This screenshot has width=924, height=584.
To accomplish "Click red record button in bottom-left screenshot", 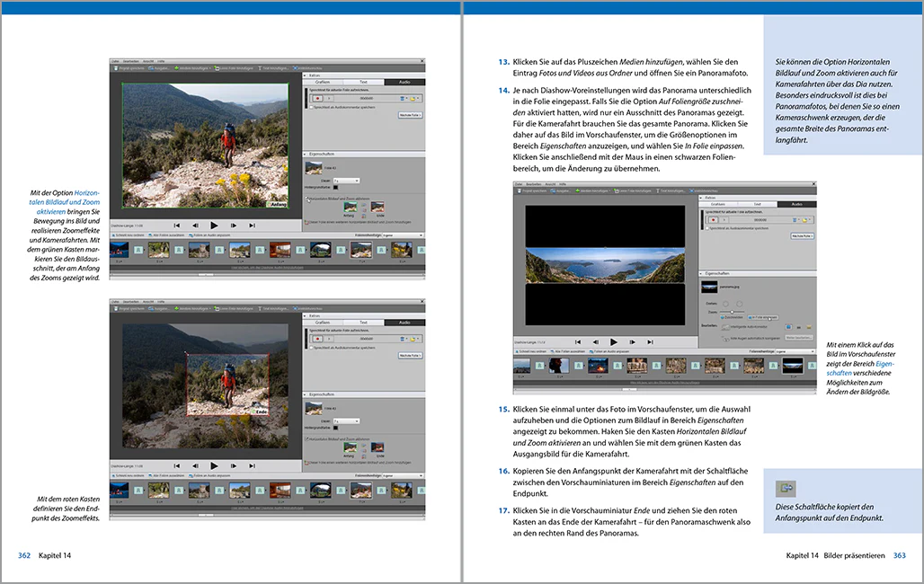I will (x=317, y=339).
